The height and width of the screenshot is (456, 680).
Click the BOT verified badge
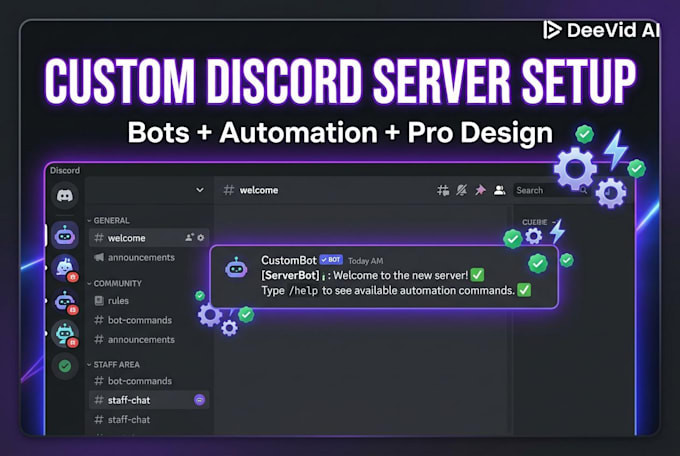pyautogui.click(x=331, y=260)
